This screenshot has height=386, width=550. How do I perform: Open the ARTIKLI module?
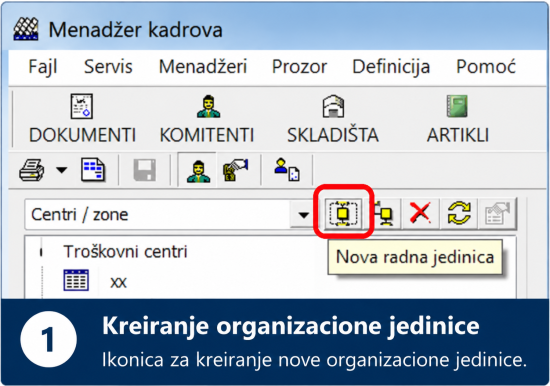coord(458,119)
